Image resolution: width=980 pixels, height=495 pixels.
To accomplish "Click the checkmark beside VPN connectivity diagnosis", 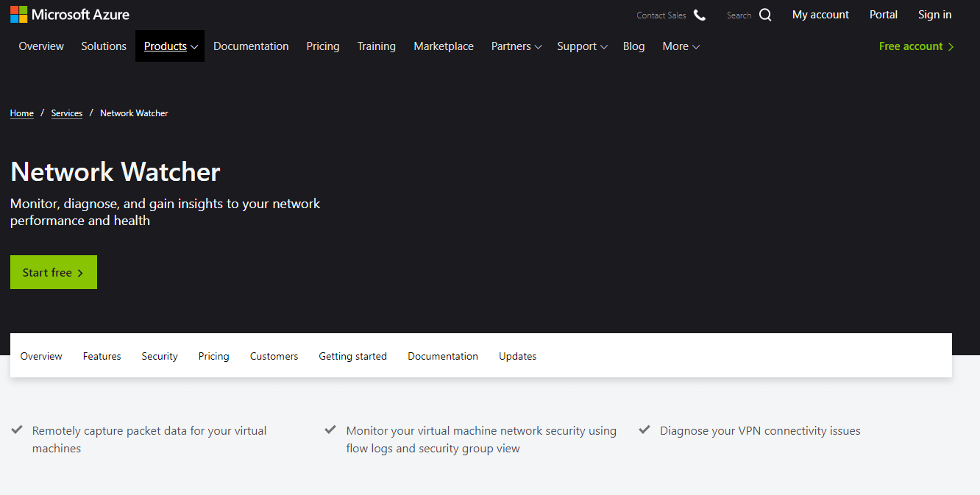I will 645,430.
